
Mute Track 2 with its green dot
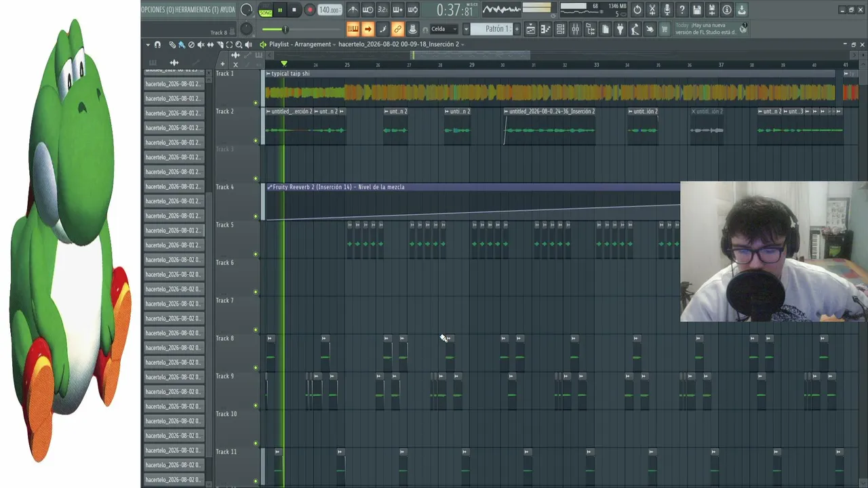point(256,141)
